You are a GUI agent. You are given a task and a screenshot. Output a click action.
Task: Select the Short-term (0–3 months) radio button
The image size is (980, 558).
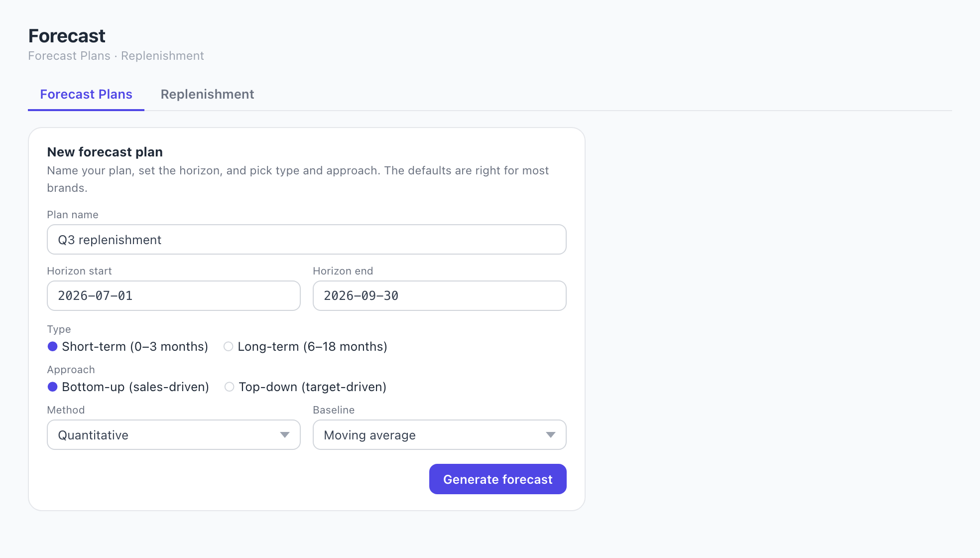[x=52, y=346]
